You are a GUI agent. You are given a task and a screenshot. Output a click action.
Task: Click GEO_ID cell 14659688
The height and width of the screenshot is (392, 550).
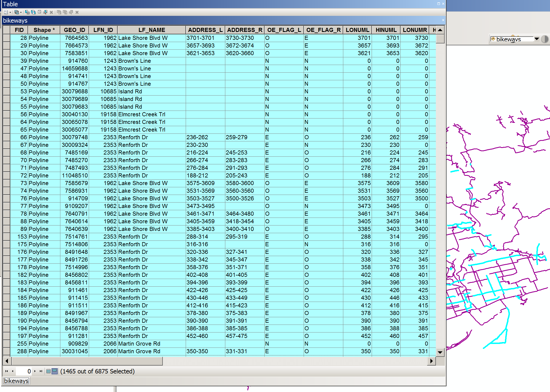(x=75, y=69)
